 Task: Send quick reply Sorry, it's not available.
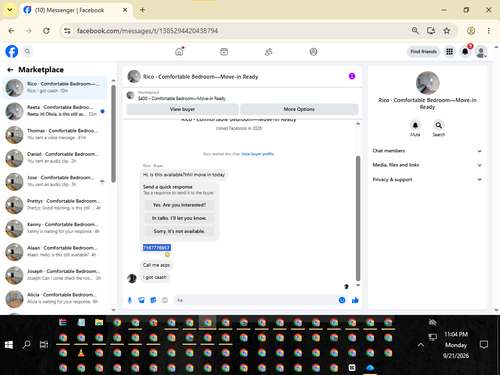[x=179, y=231]
